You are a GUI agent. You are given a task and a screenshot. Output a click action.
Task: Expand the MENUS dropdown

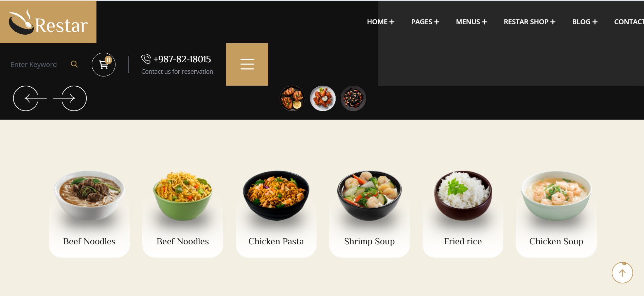click(471, 22)
